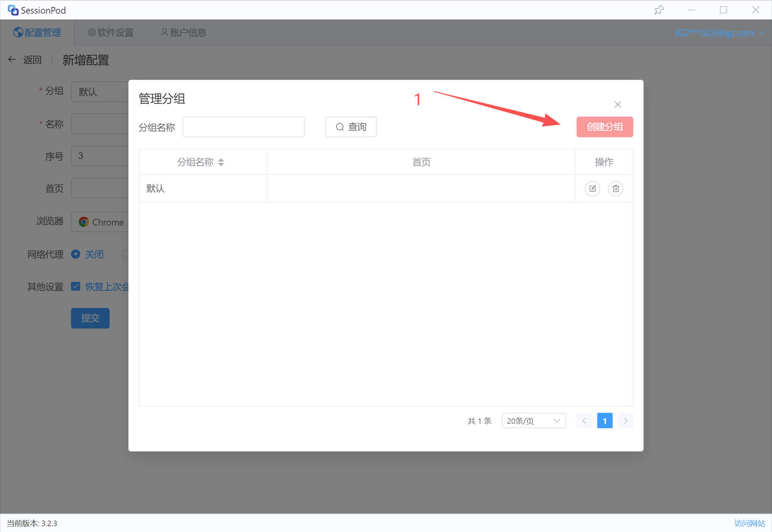Click the 访问网站 link
Viewport: 772px width, 532px height.
click(749, 523)
